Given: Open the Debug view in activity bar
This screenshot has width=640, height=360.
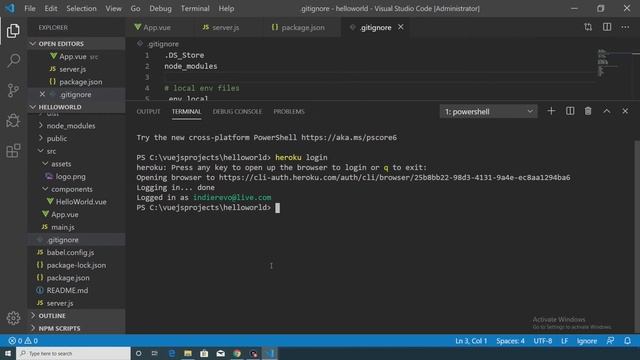Looking at the screenshot, I should click(x=13, y=120).
